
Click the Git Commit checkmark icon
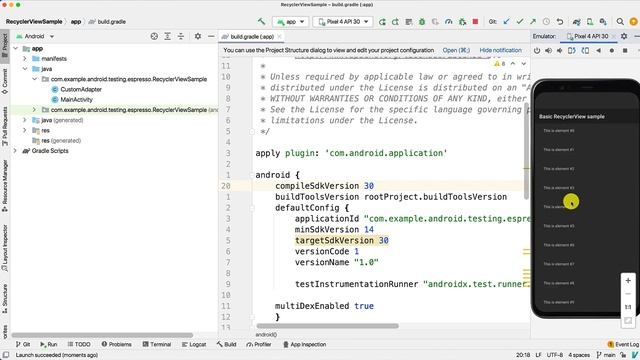520,22
